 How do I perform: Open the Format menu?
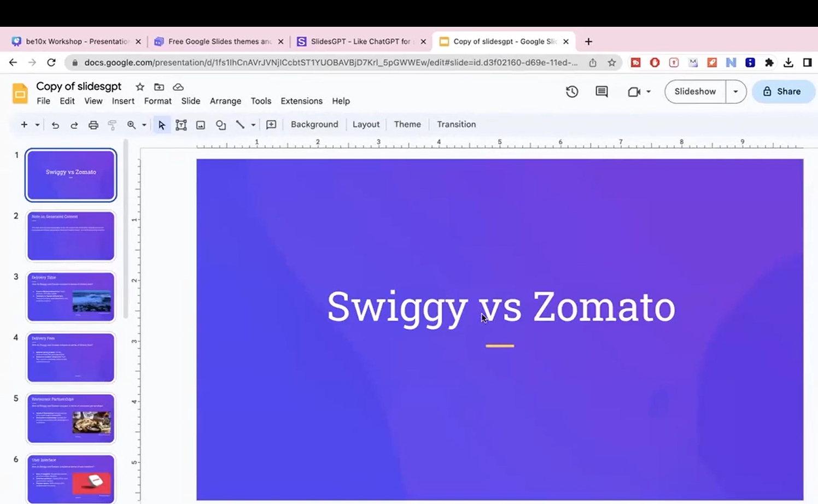pos(158,101)
